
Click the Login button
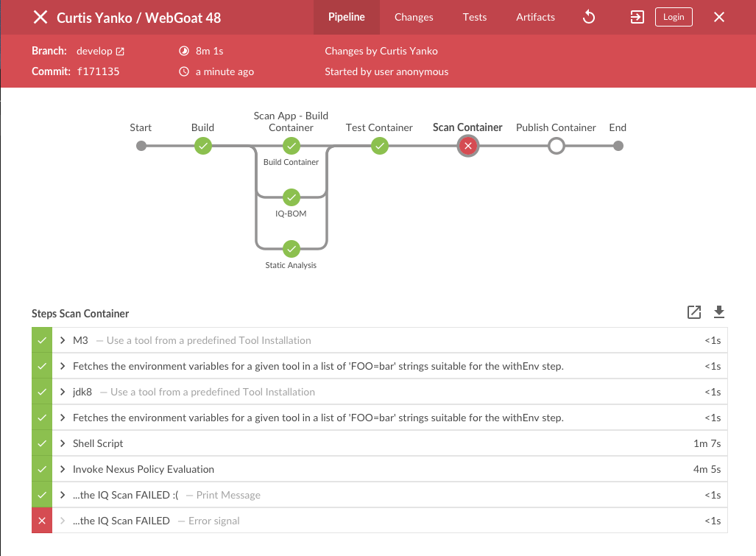674,18
